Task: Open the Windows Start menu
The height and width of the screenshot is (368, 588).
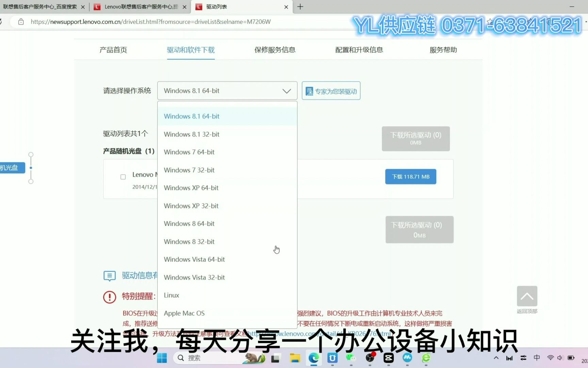Action: click(162, 358)
